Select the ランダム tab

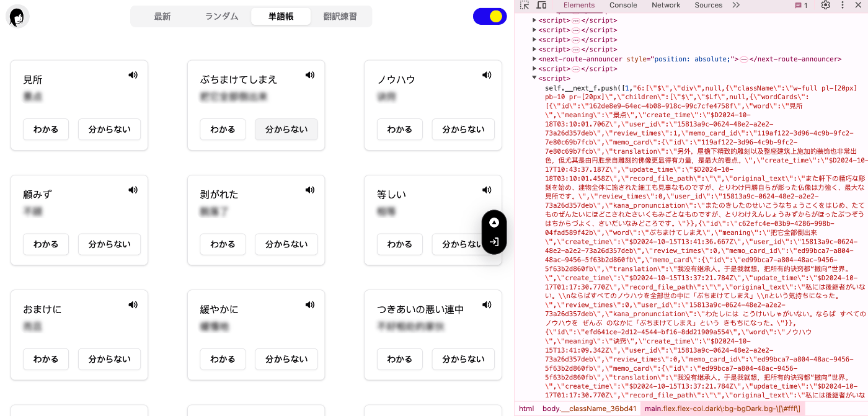click(x=221, y=17)
